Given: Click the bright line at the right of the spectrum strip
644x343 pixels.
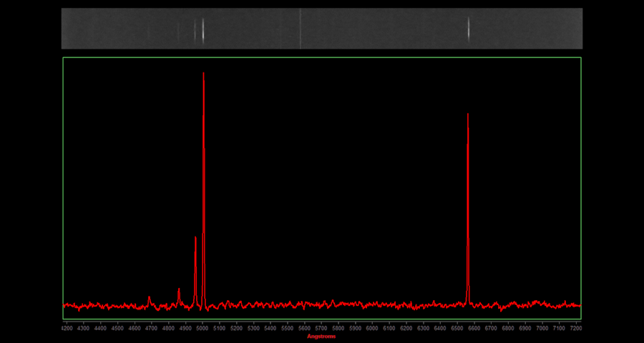Looking at the screenshot, I should tap(469, 29).
